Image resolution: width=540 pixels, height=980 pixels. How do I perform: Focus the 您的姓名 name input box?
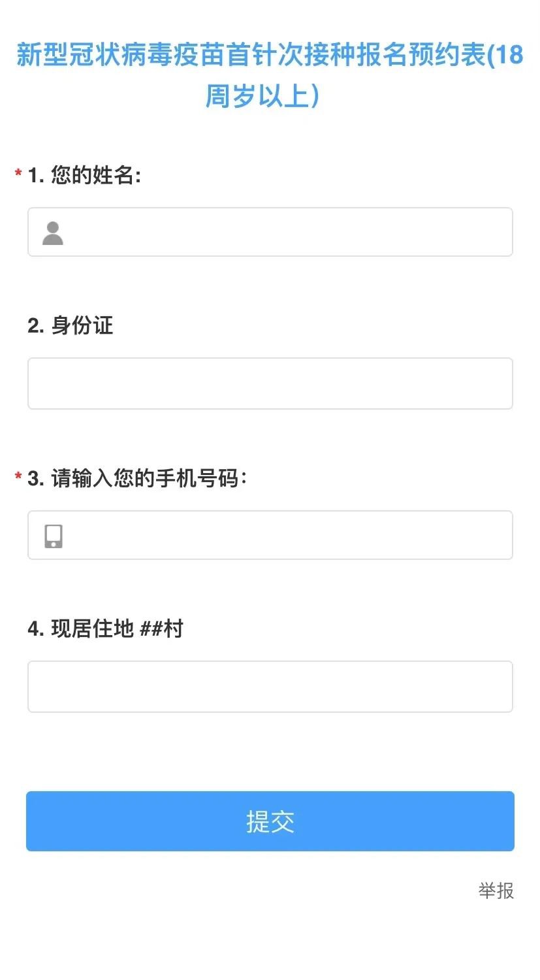tap(287, 233)
